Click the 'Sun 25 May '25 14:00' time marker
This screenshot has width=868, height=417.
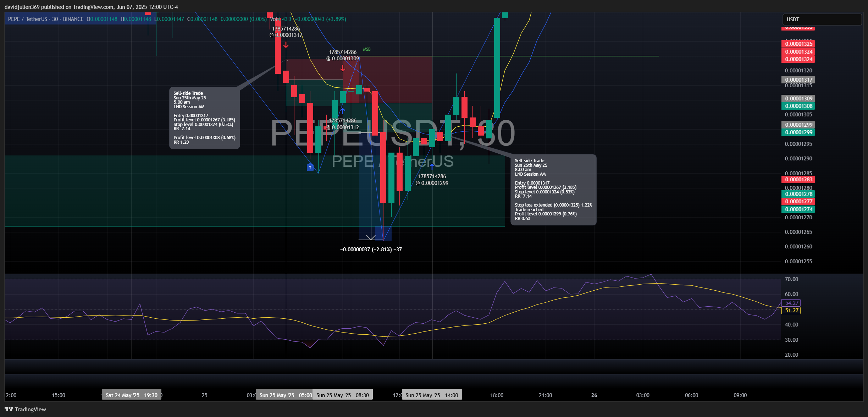click(x=432, y=395)
